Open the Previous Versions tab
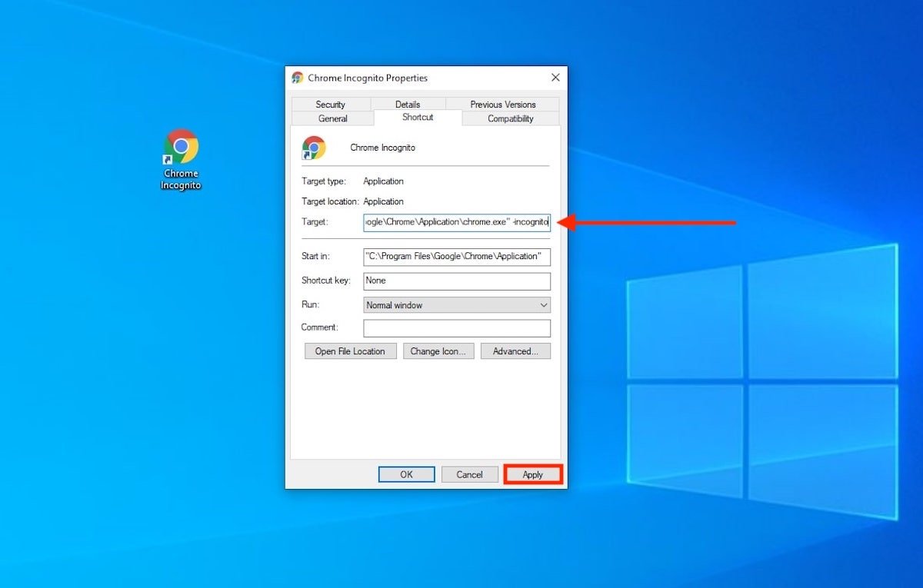923x588 pixels. [x=503, y=105]
